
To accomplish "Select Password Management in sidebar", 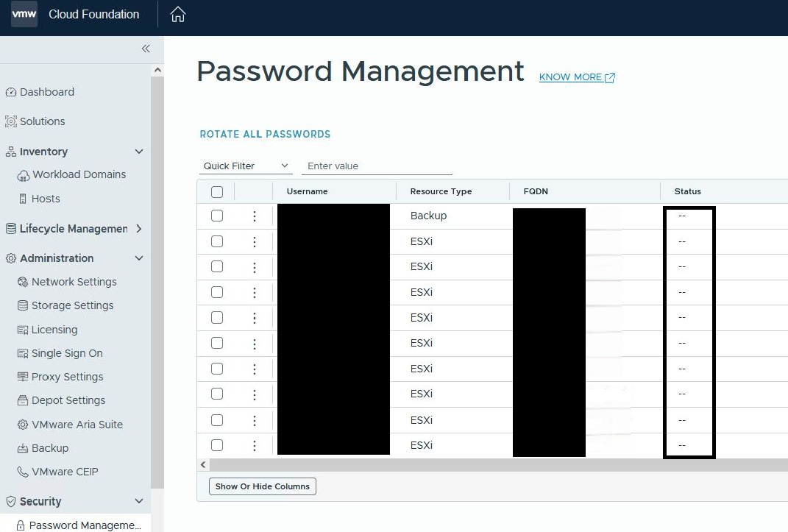I will coord(84,525).
